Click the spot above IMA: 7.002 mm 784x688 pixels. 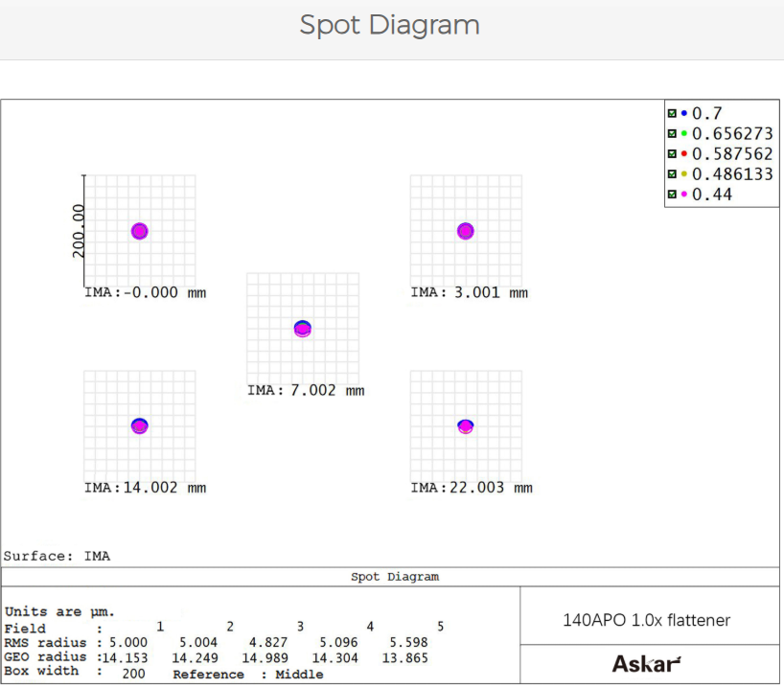(x=303, y=329)
